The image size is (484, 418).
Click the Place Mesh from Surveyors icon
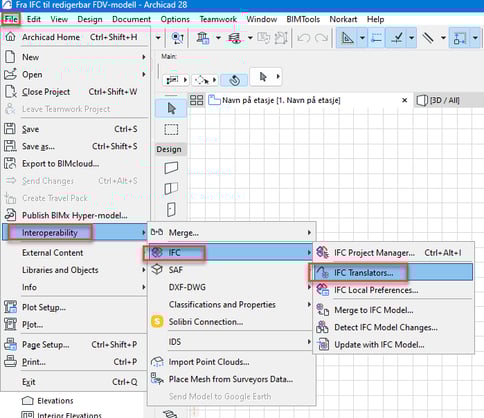coord(157,379)
